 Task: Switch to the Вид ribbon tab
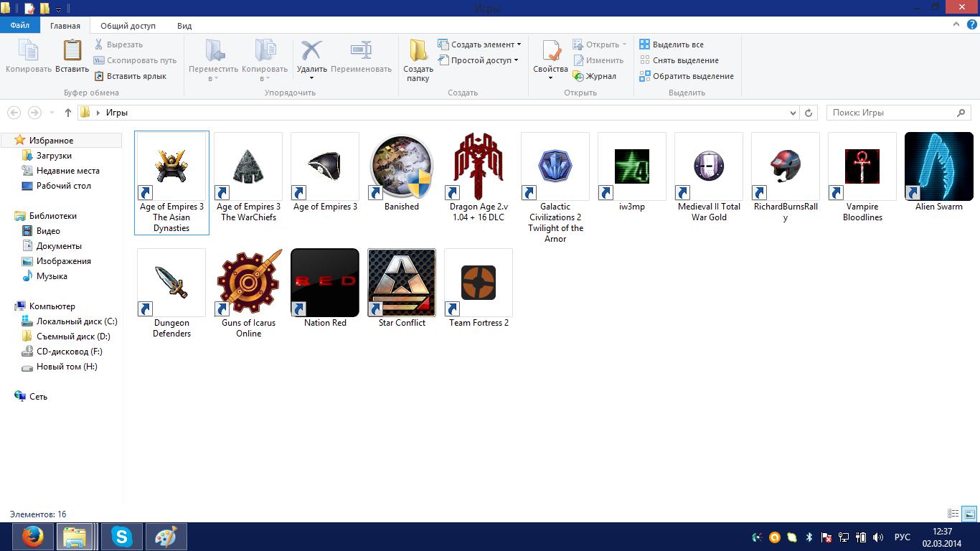point(184,25)
